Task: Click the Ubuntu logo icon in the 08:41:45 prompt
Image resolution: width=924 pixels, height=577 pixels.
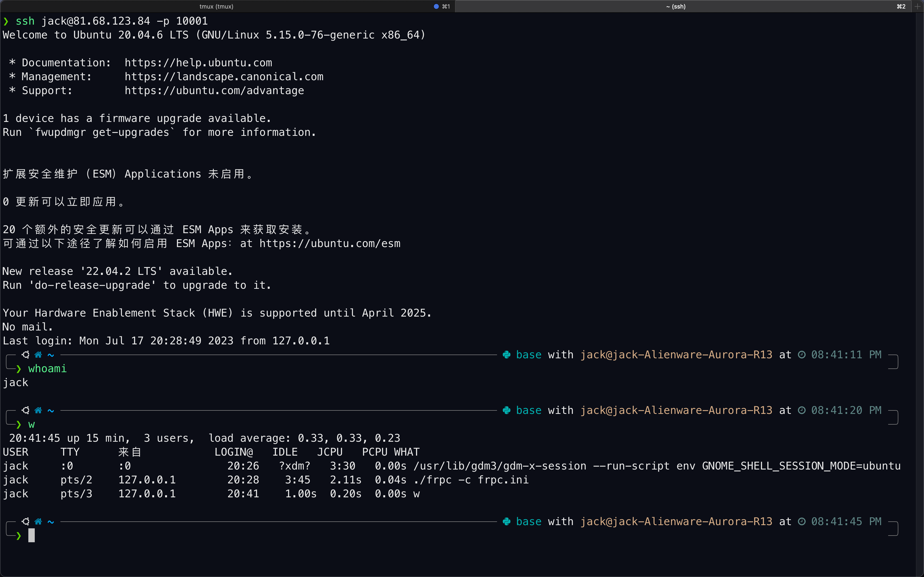Action: click(x=26, y=521)
